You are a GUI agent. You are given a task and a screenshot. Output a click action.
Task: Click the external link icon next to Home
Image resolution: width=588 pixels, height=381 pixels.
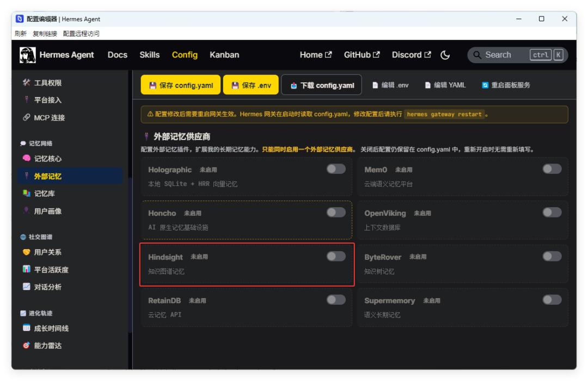click(328, 55)
